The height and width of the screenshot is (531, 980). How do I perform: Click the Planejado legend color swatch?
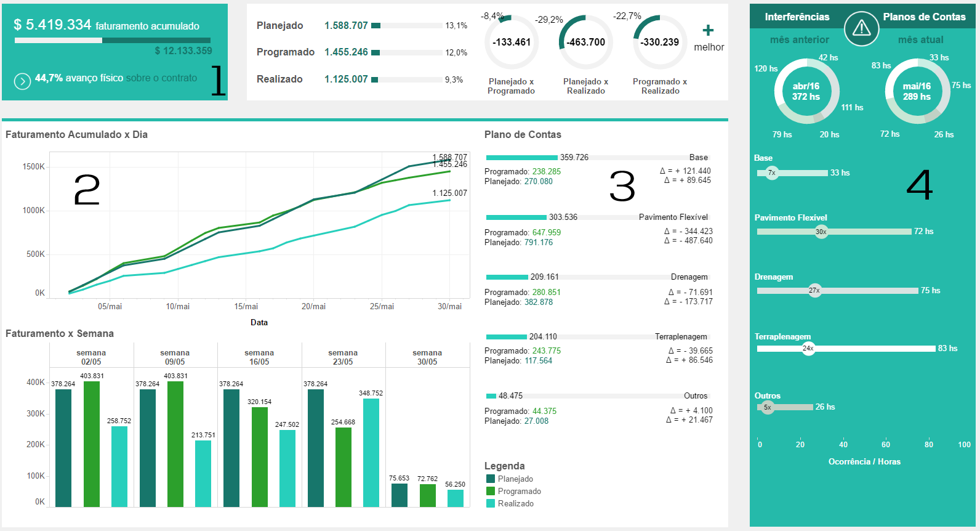point(491,479)
